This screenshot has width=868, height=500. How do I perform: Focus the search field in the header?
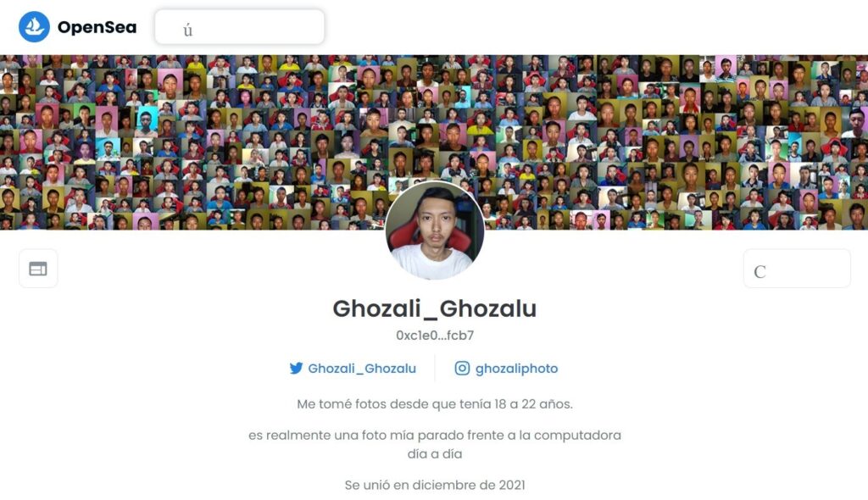click(x=239, y=26)
